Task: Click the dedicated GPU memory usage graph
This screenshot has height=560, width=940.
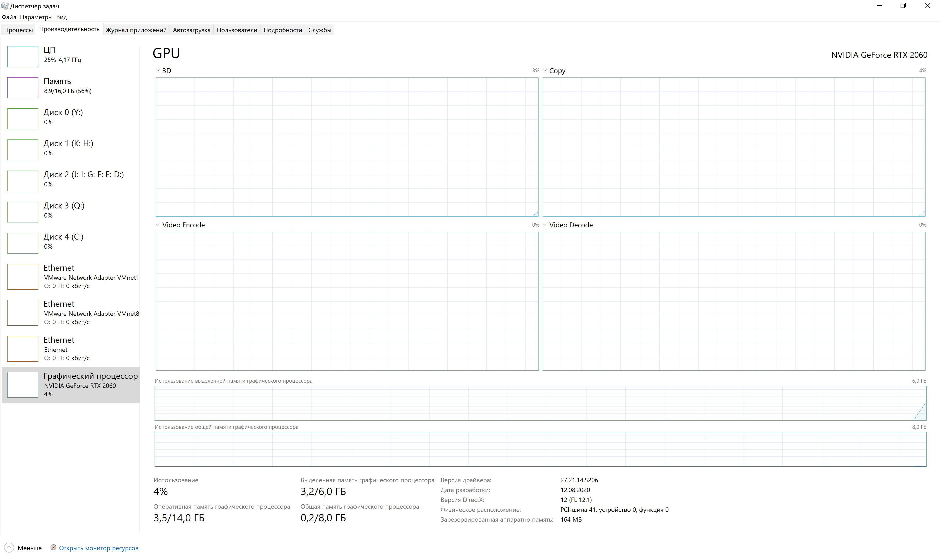Action: (540, 403)
